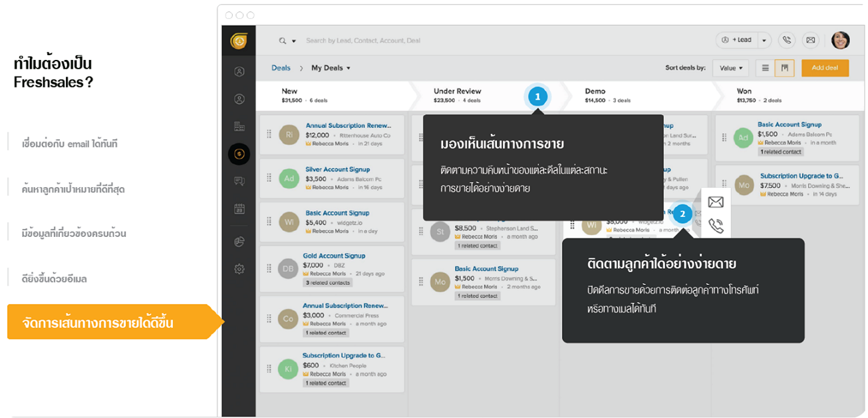
Task: Click the '3 related contacts' badge
Action: 327,283
